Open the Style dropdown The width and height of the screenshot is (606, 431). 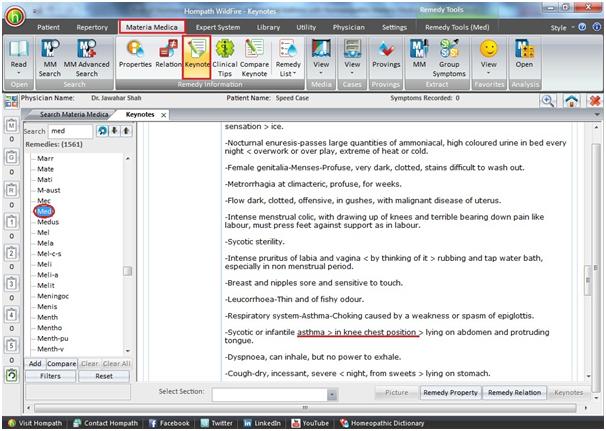pyautogui.click(x=560, y=28)
